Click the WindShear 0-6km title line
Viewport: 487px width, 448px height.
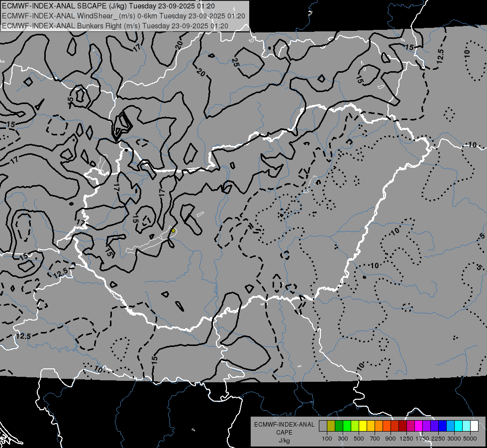(123, 16)
